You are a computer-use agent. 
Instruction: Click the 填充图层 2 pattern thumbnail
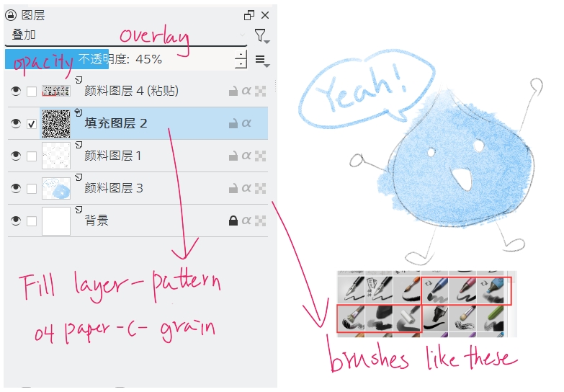pyautogui.click(x=56, y=124)
